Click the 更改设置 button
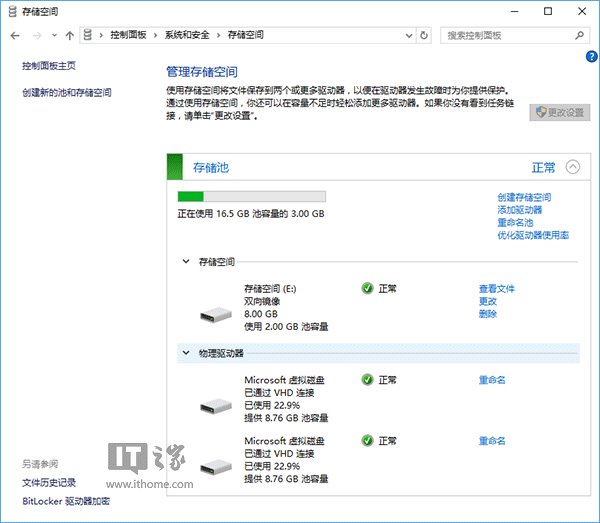 click(559, 112)
